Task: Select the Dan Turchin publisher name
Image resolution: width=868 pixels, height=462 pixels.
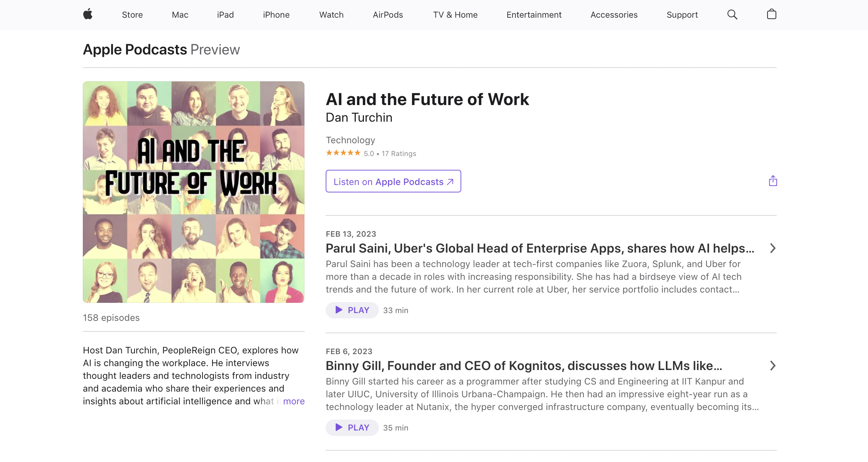Action: click(359, 117)
